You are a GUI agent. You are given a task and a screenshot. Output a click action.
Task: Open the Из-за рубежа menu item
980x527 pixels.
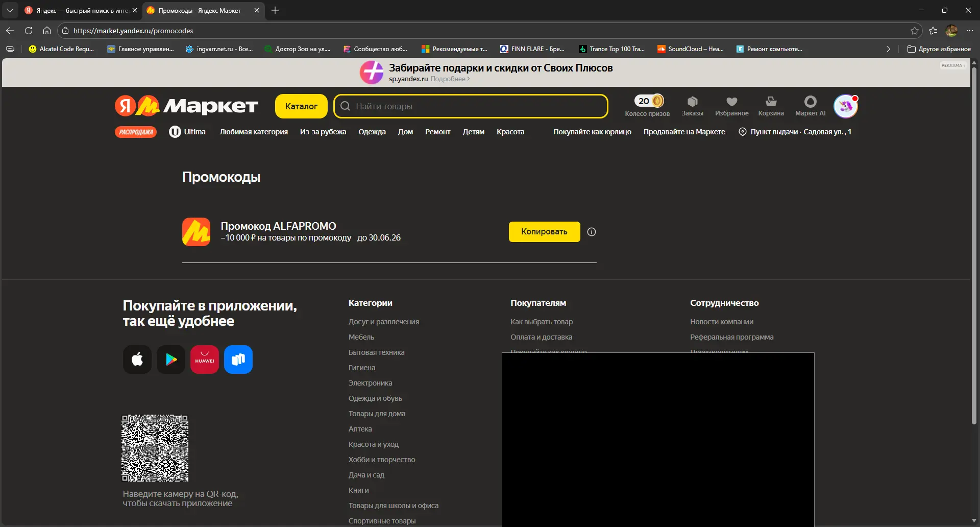[323, 132]
